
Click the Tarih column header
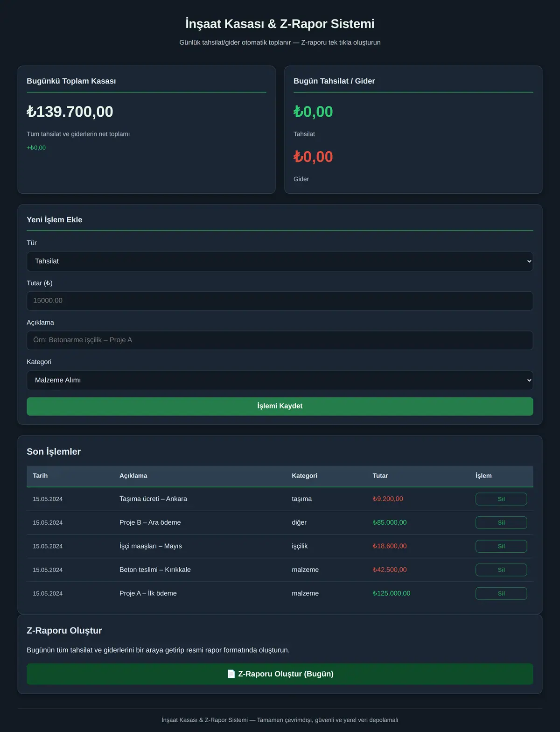coord(40,476)
